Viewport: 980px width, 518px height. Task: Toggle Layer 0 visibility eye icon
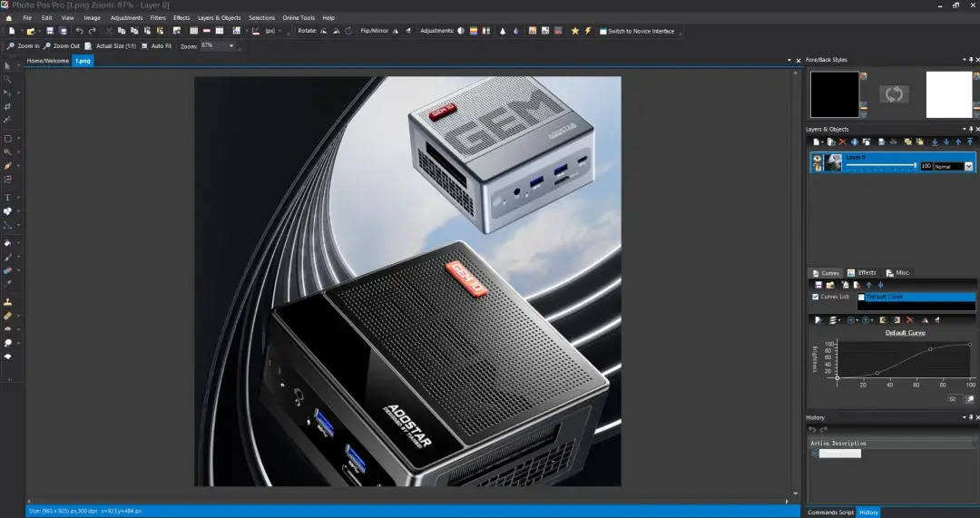click(x=817, y=159)
